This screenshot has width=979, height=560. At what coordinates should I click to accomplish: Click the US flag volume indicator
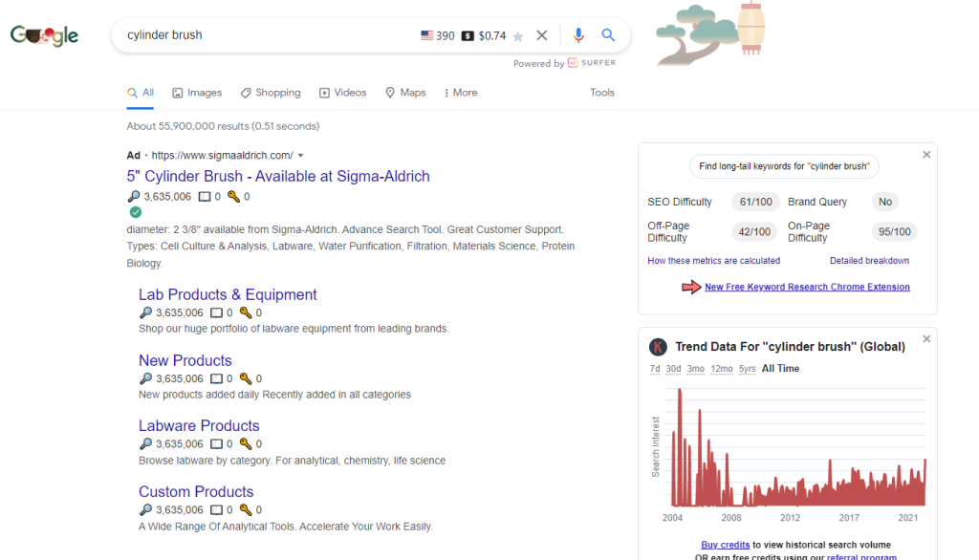[x=427, y=35]
